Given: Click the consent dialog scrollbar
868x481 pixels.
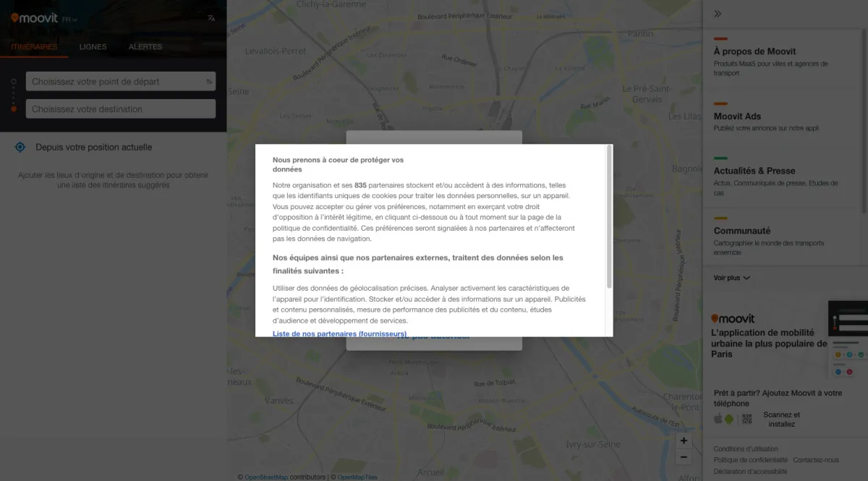Looking at the screenshot, I should pos(609,217).
